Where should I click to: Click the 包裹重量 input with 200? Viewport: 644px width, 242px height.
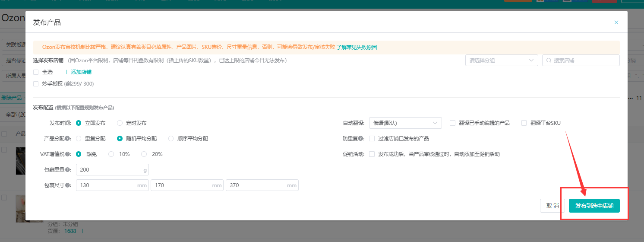(x=110, y=170)
